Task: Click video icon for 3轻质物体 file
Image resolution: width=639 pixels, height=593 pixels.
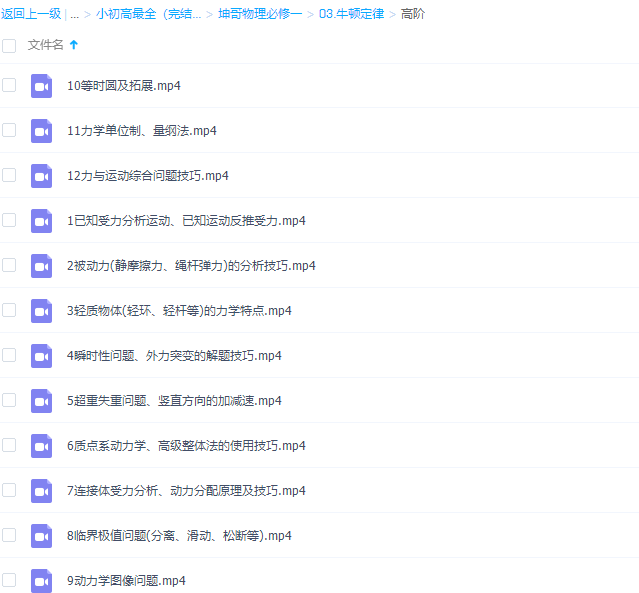Action: [x=41, y=311]
